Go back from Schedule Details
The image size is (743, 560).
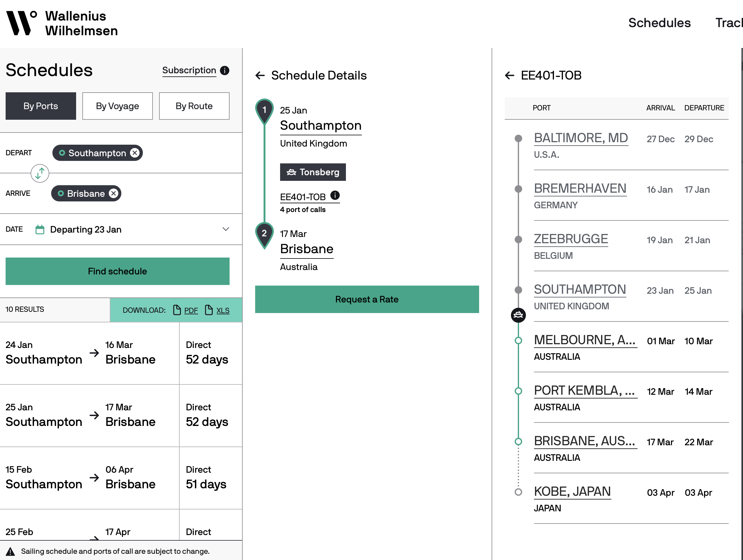point(260,75)
